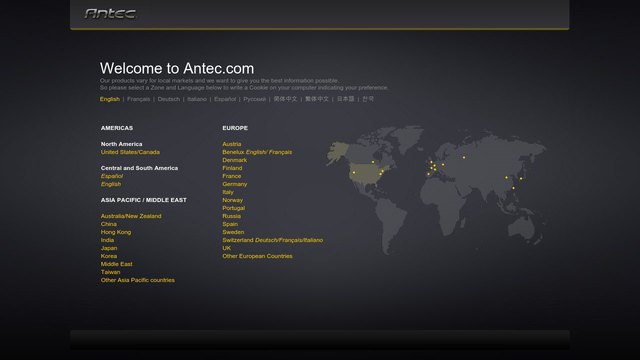Open Other European Countries link
The height and width of the screenshot is (360, 640).
coord(257,256)
